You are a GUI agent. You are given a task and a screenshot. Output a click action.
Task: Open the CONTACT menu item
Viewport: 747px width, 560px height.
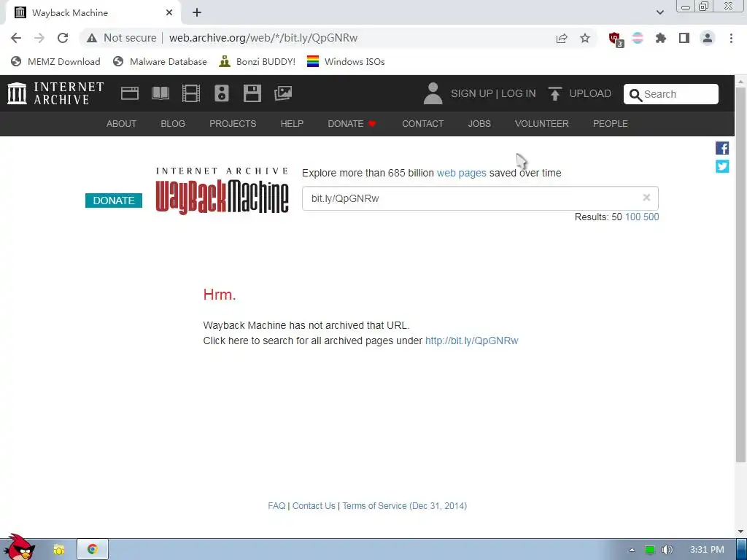(x=422, y=124)
